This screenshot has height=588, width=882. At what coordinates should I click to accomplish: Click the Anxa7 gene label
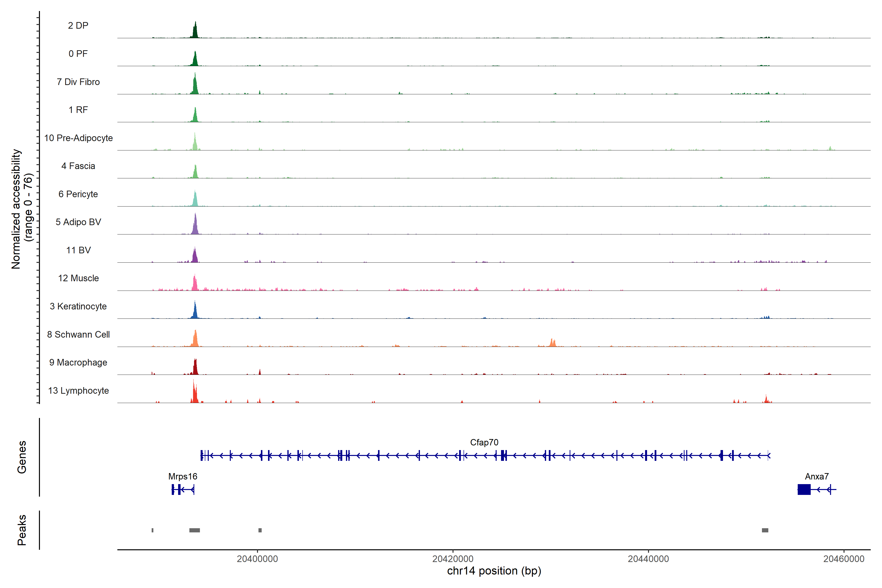[x=816, y=477]
